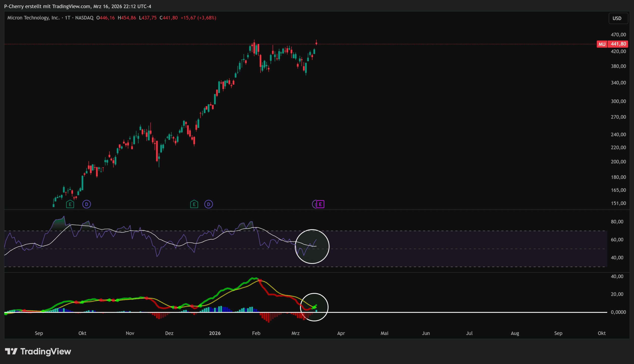Click the dividend D marker in December
634x364 pixels.
point(209,204)
